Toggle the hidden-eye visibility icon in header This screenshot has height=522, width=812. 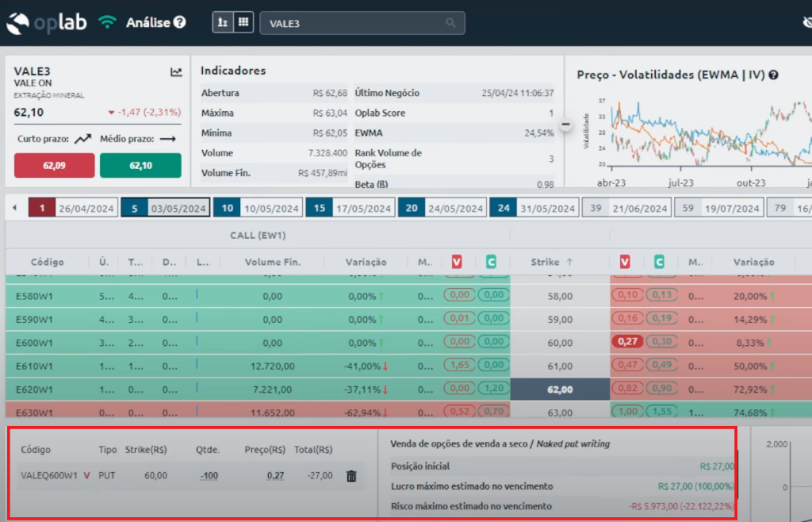(806, 23)
